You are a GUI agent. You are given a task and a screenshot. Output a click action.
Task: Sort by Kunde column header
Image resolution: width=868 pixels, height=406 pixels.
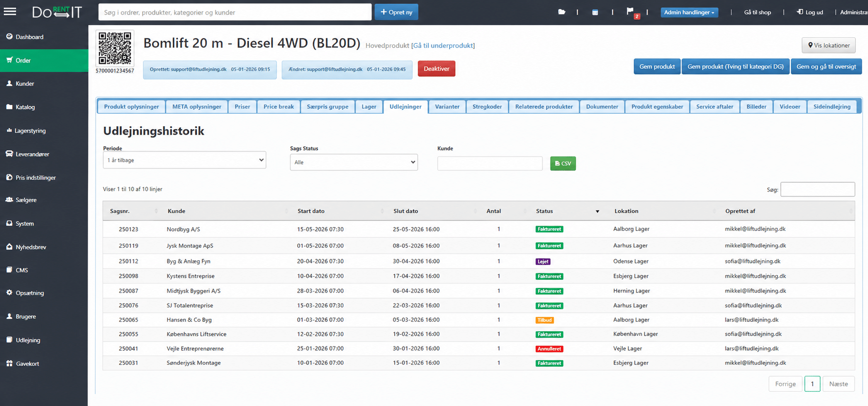tap(226, 211)
